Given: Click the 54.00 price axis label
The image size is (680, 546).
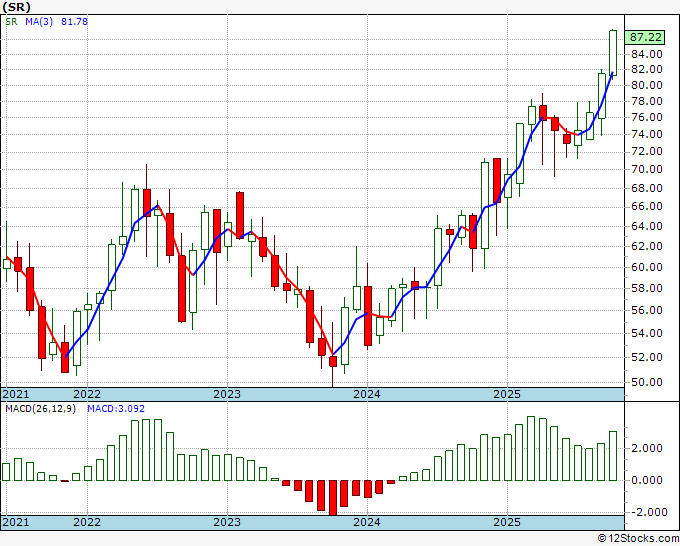Looking at the screenshot, I should pyautogui.click(x=646, y=333).
